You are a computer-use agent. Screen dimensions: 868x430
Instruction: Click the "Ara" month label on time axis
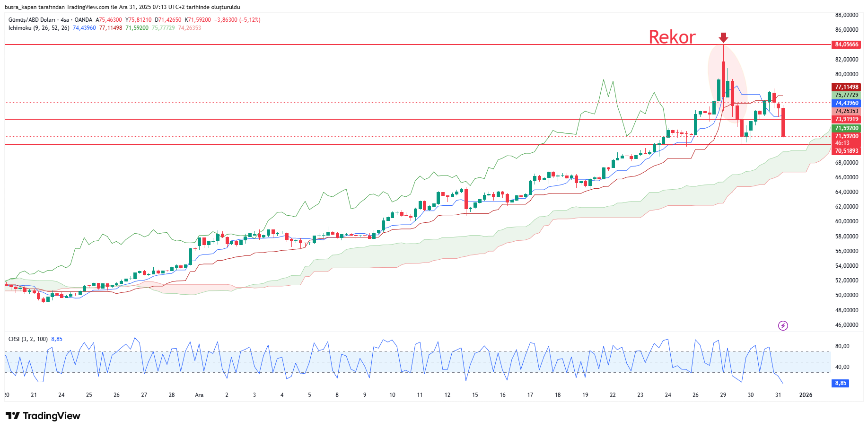199,395
